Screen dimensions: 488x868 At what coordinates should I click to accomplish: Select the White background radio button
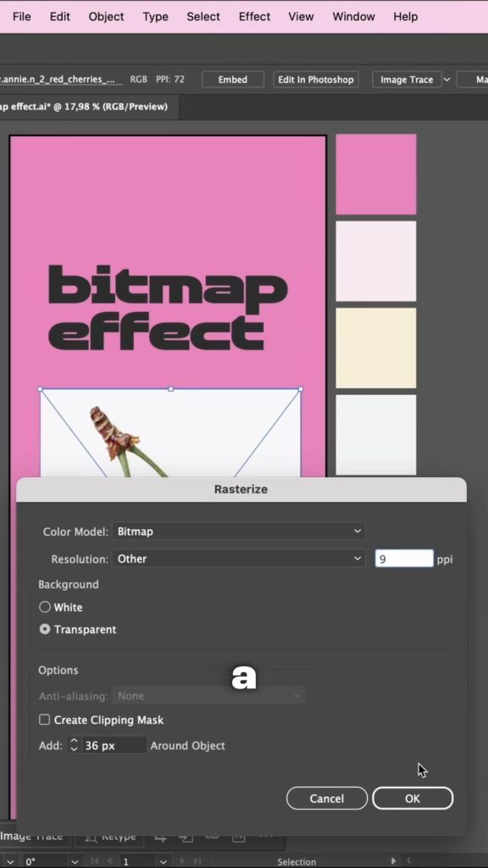[x=45, y=607]
